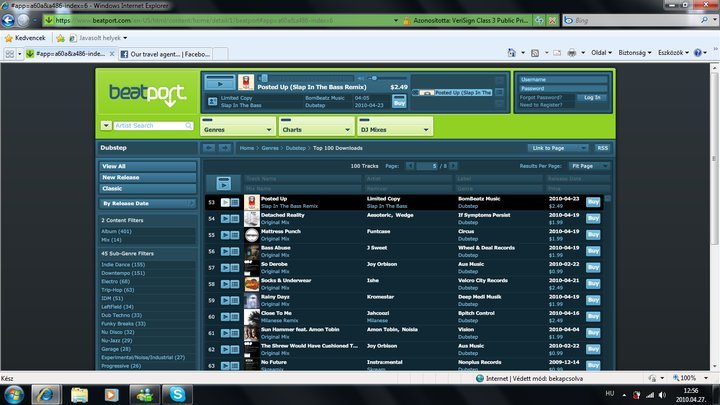Switch to the Our travel agent Facebook browser tab
720x405 pixels.
[165, 54]
